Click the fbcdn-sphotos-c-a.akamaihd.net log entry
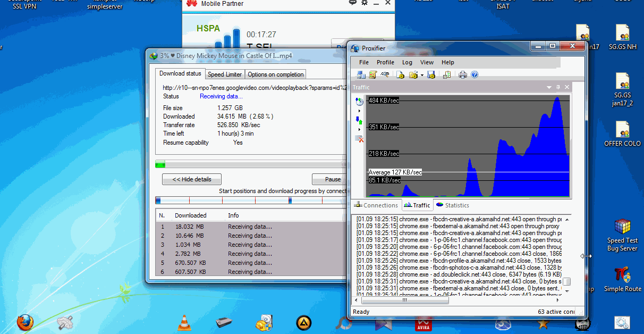This screenshot has height=334, width=644. click(460, 268)
